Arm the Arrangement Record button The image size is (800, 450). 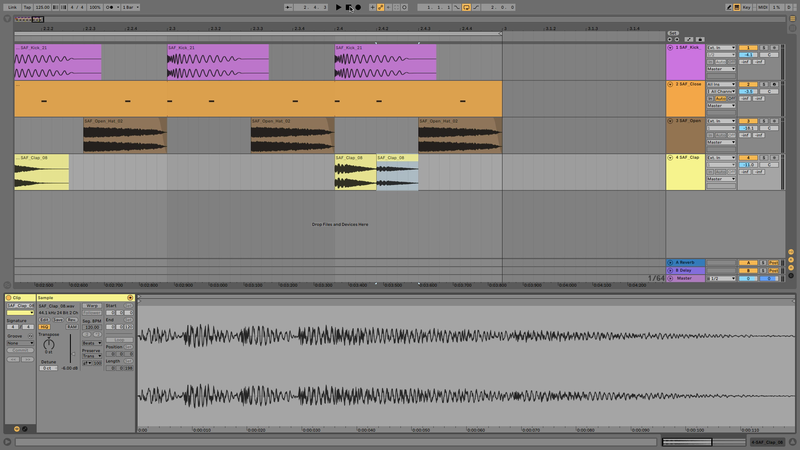point(358,7)
